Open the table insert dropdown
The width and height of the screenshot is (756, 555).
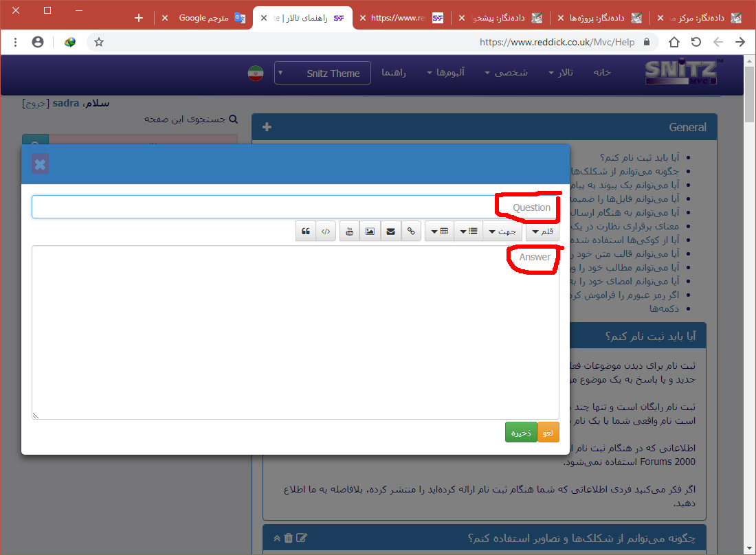click(439, 231)
